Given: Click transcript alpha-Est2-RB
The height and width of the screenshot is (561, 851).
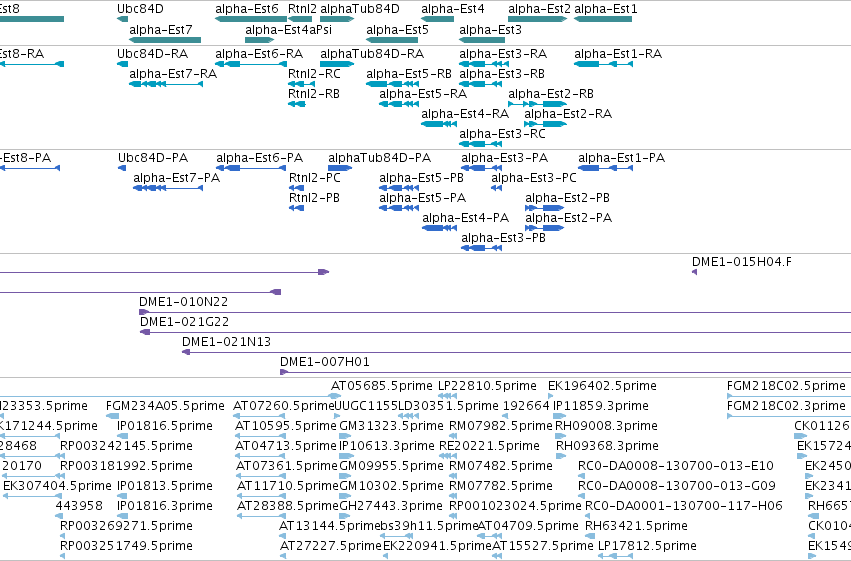Looking at the screenshot, I should [551, 94].
